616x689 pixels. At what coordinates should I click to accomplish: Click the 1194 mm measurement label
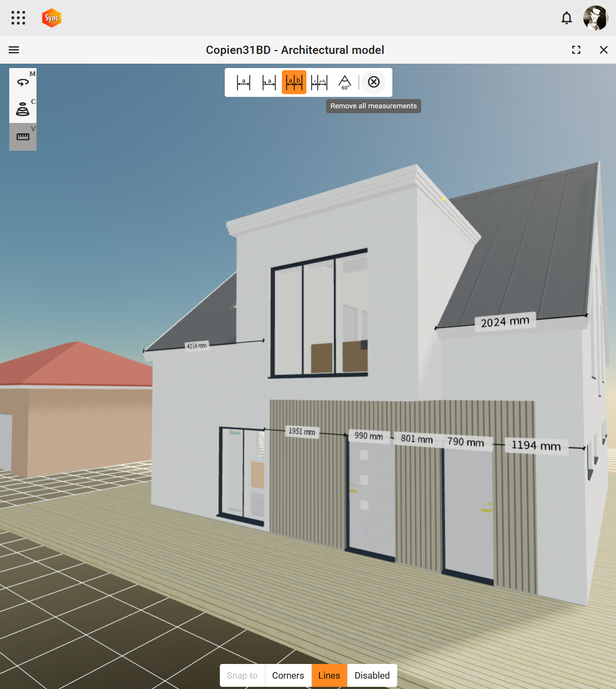click(x=536, y=446)
